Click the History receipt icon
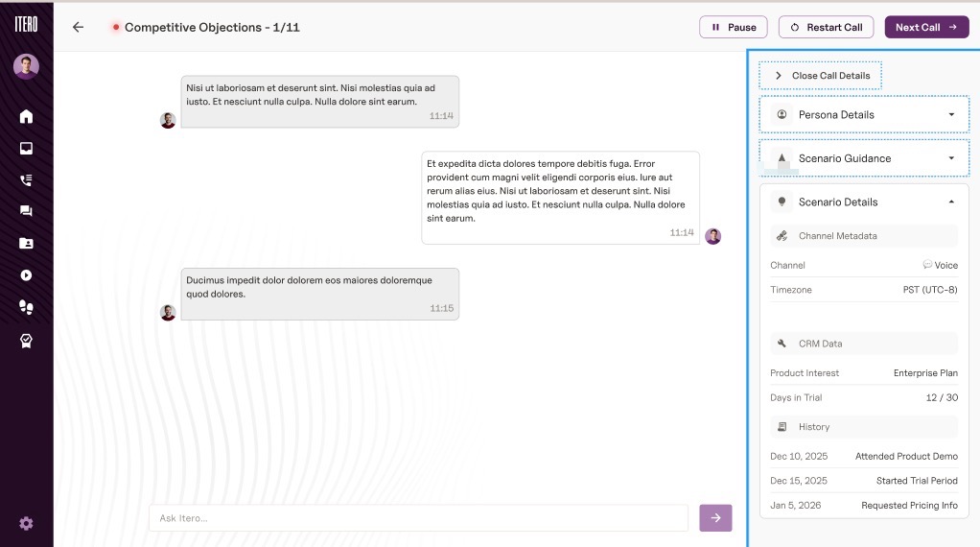The height and width of the screenshot is (547, 980). point(782,426)
